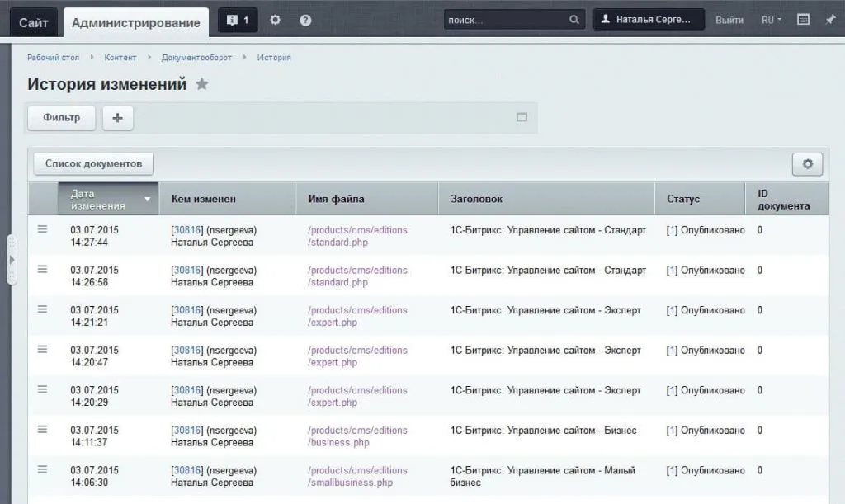Click the plus button beside Фильтр
The width and height of the screenshot is (845, 504).
(x=117, y=118)
